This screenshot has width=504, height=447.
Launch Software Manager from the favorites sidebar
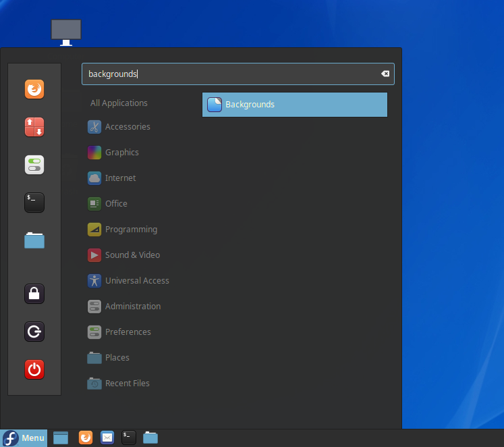click(34, 127)
